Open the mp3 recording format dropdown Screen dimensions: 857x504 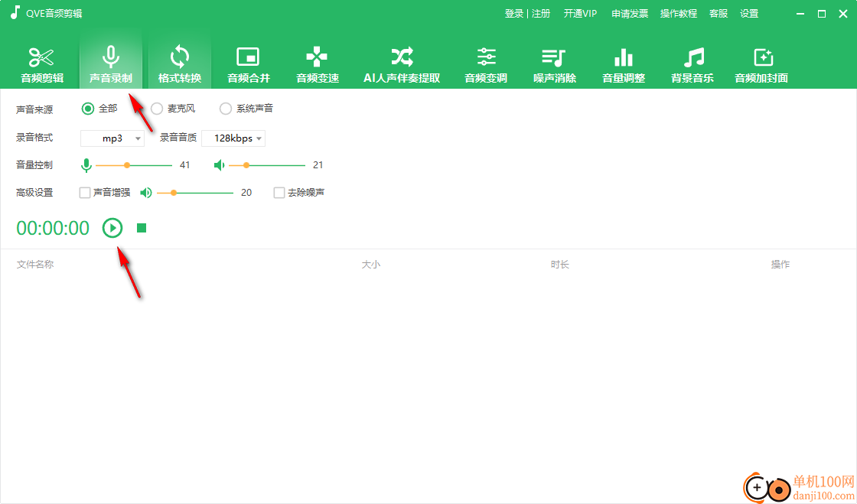(x=112, y=138)
